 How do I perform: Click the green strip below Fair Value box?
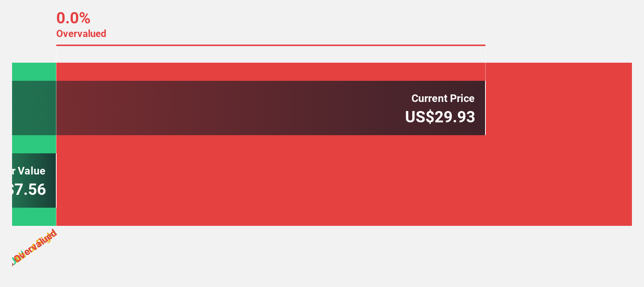pyautogui.click(x=34, y=217)
